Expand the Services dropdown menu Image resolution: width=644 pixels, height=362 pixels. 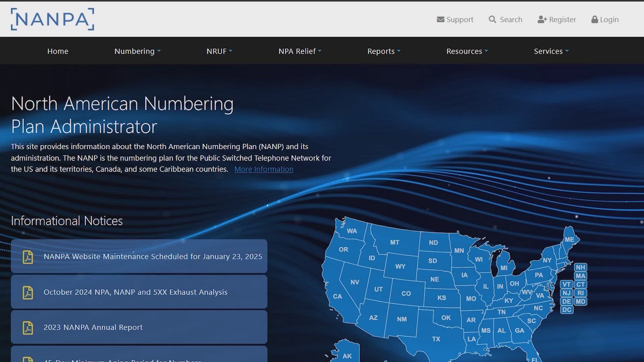551,51
